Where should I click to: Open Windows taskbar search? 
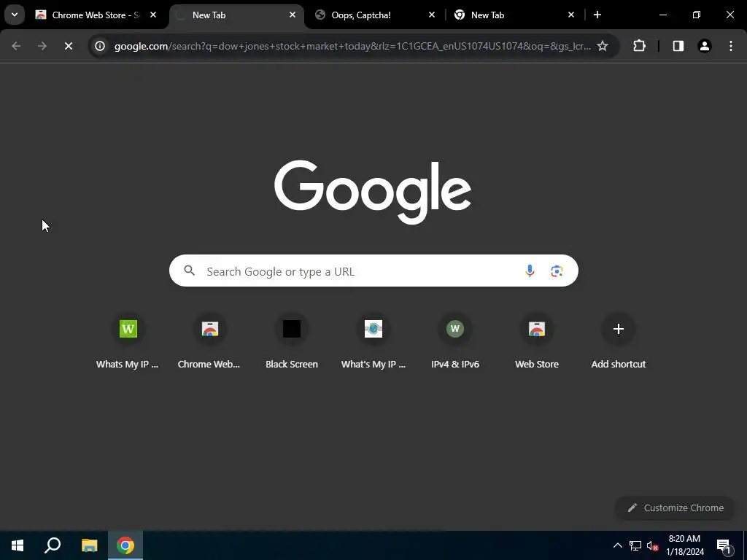tap(53, 545)
